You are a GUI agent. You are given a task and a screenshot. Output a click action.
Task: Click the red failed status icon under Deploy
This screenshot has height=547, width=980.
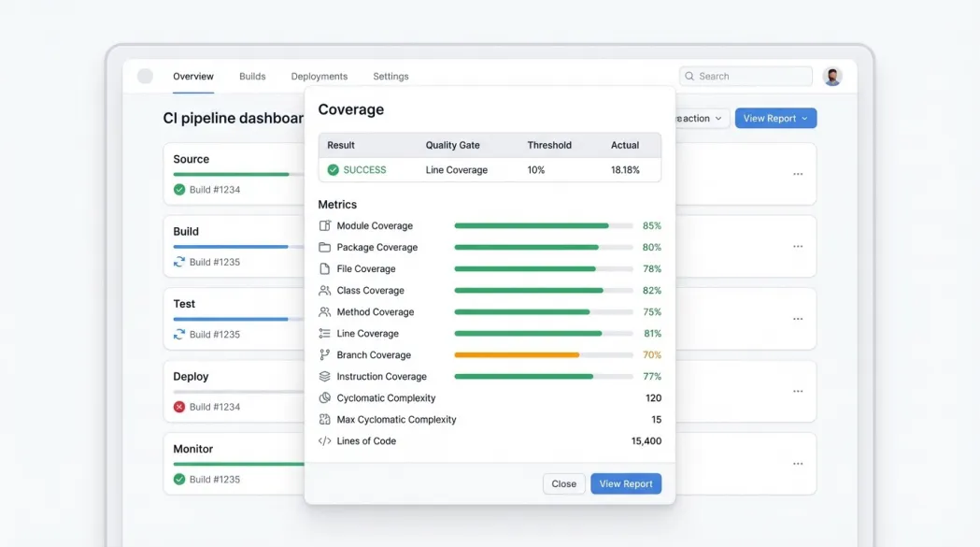click(x=179, y=407)
